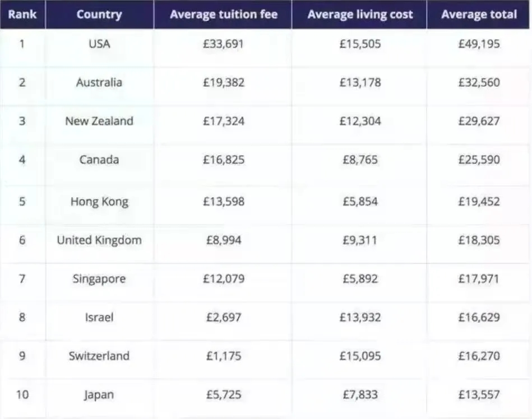Image resolution: width=532 pixels, height=419 pixels.
Task: Click the Country column header
Action: [99, 15]
